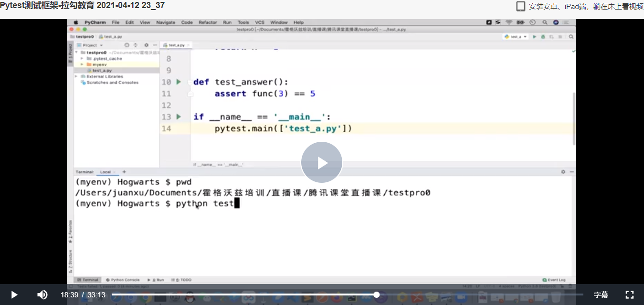This screenshot has width=644, height=305.
Task: Open the Siri icon in menu bar
Action: 556,22
